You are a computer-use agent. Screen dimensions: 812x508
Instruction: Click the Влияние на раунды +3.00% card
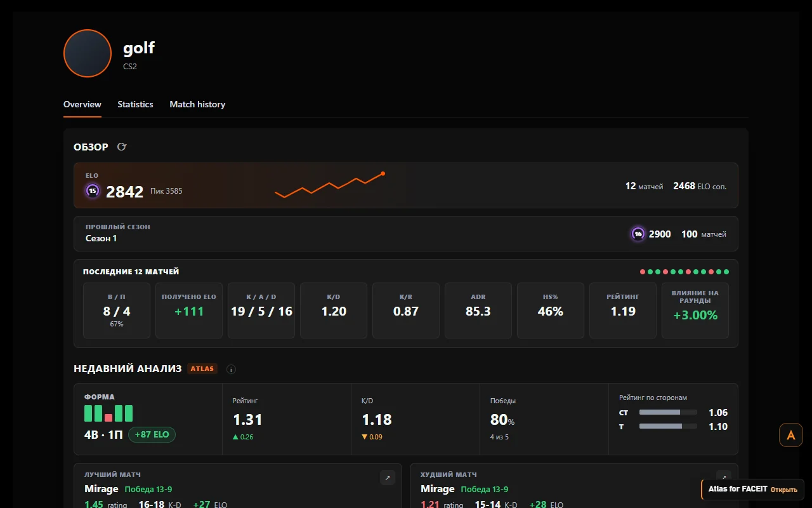695,311
